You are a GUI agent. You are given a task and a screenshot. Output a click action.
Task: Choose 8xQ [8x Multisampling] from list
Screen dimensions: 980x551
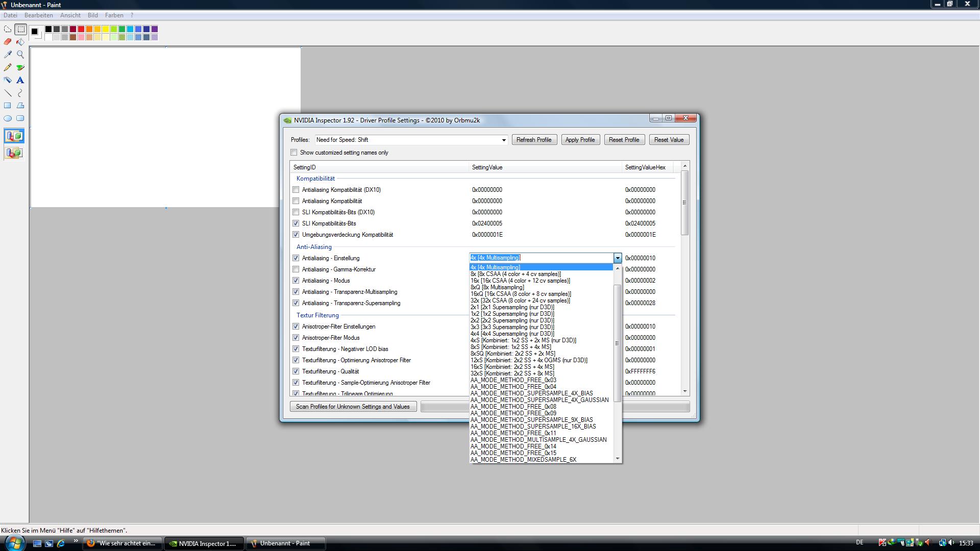497,287
